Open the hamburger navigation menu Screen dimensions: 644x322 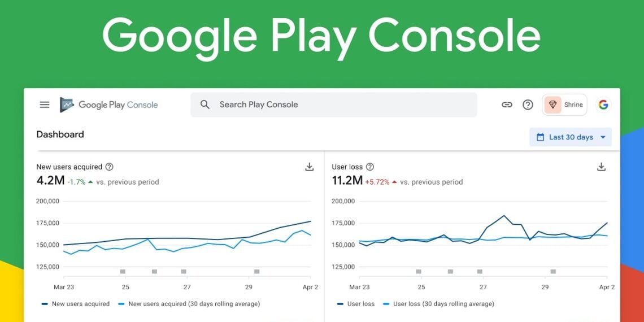pos(45,105)
